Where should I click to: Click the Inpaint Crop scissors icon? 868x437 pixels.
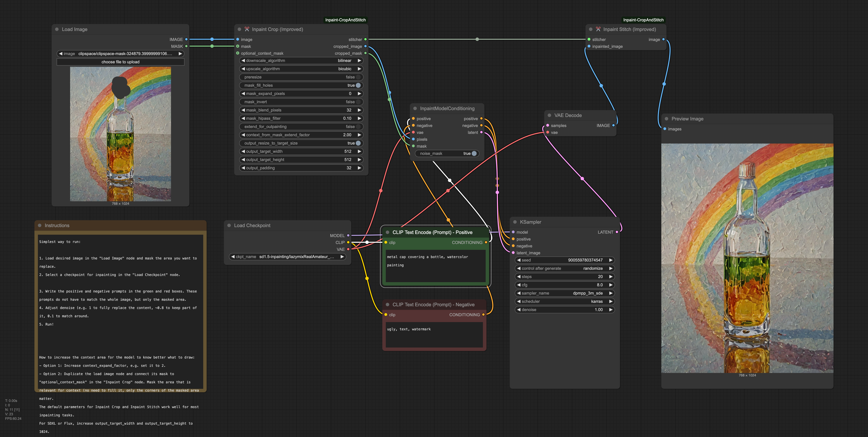(x=247, y=29)
